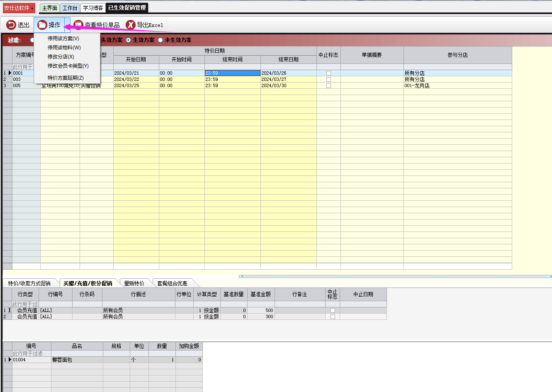Click start date 2024/03/25

pyautogui.click(x=136, y=85)
